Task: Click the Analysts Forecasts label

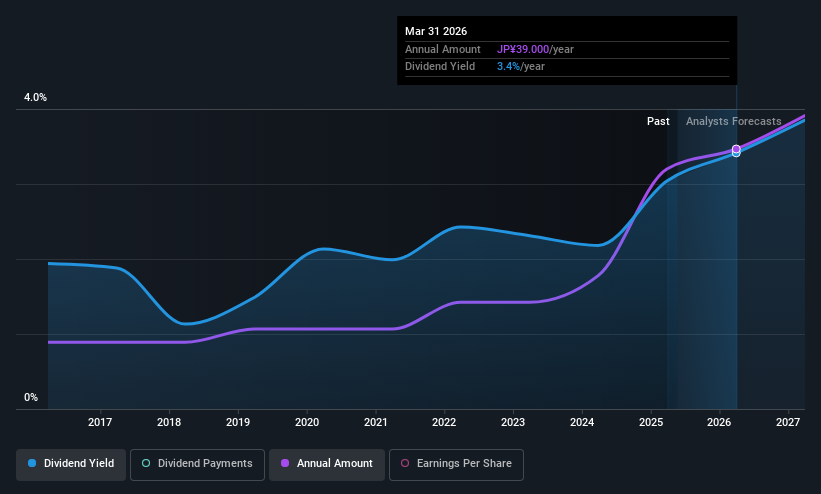Action: click(734, 122)
